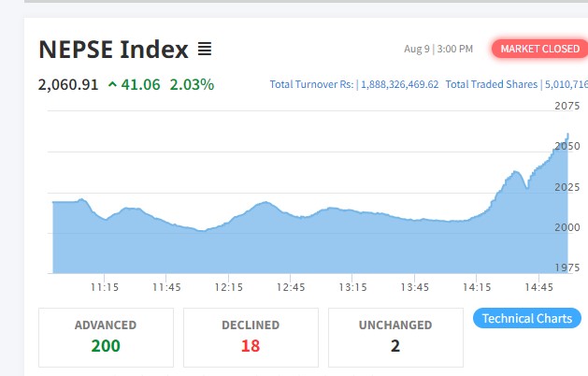Screen dimensions: 588x376
Task: Click the index value 2,060.91
Action: 68,85
